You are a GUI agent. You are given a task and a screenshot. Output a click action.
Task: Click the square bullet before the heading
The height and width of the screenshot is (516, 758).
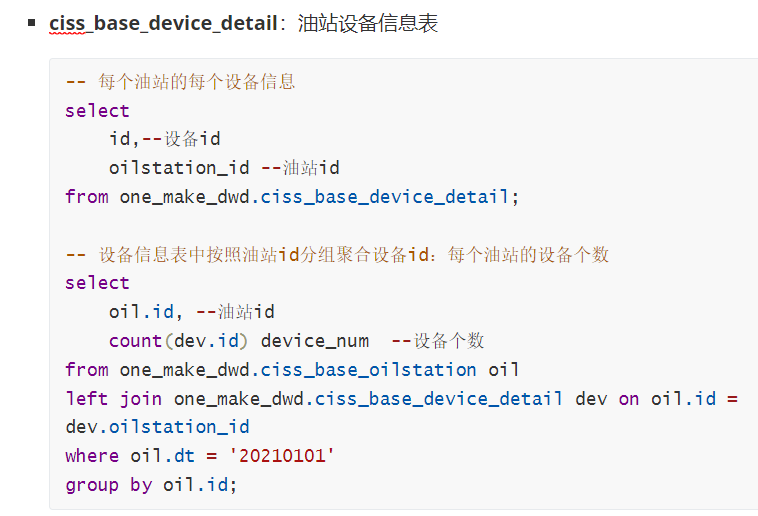click(x=33, y=22)
